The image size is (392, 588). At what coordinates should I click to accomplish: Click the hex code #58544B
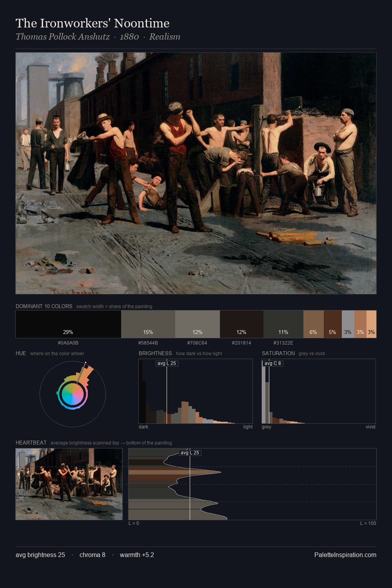148,343
